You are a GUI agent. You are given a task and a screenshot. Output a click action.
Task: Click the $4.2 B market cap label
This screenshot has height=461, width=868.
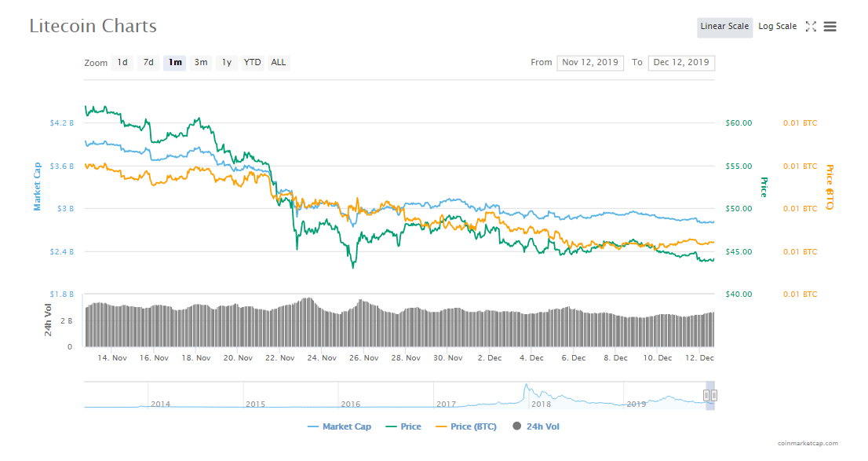coord(61,123)
